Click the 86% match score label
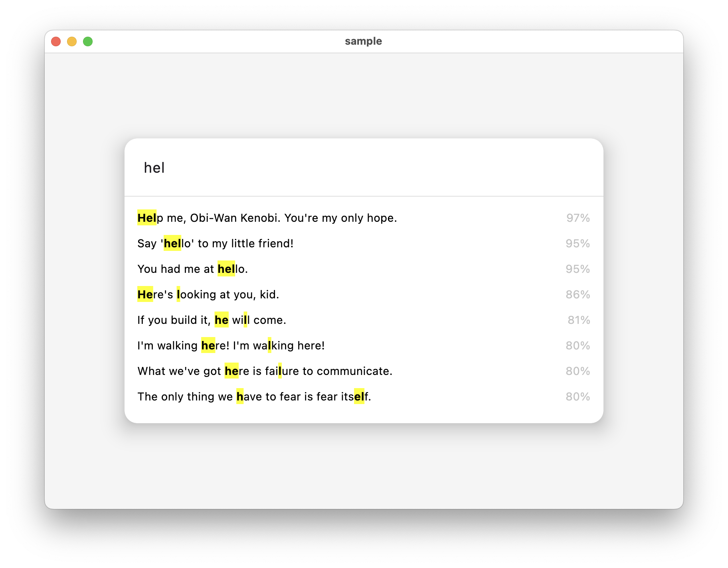The height and width of the screenshot is (568, 728). pos(578,294)
